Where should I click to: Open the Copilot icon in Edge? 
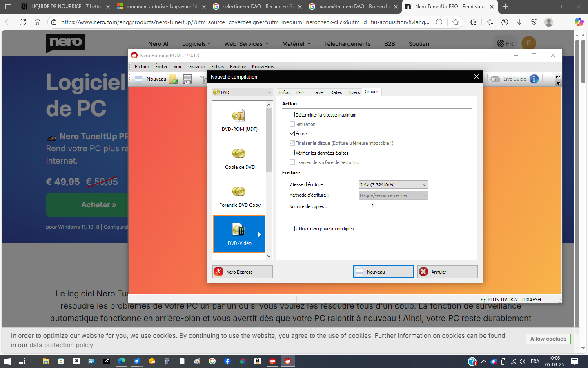[x=579, y=22]
